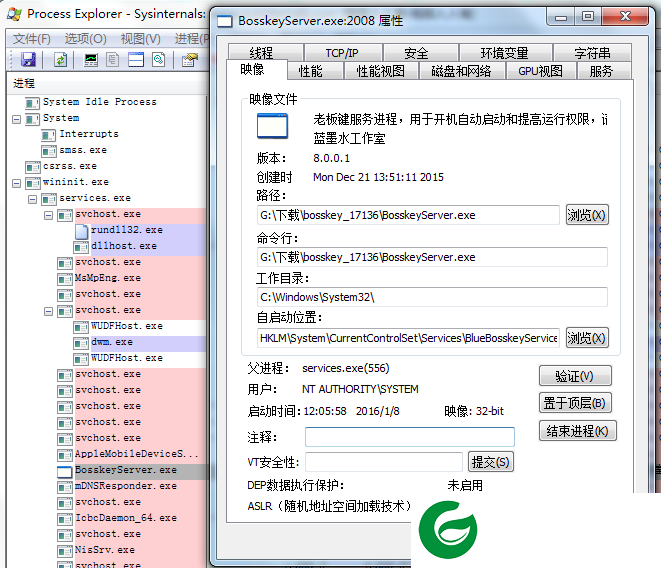Minimize the BosskeyServer properties dialog

[x=561, y=17]
